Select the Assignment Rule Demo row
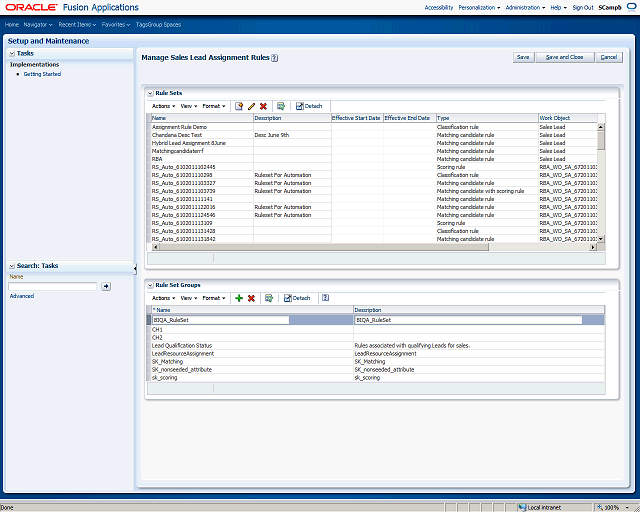 click(374, 127)
